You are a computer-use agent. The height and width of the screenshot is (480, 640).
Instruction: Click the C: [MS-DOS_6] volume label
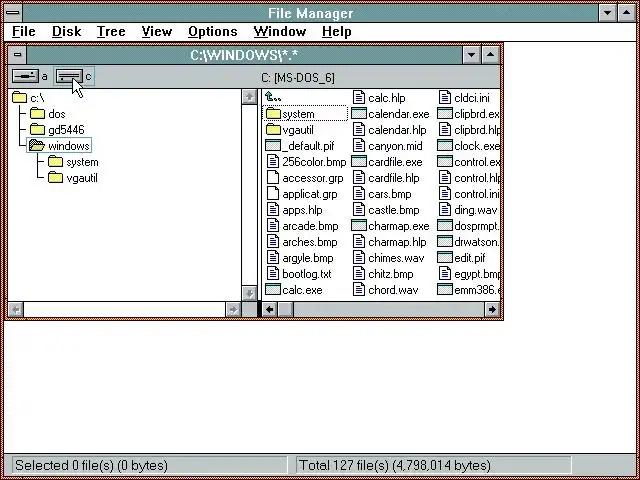pos(298,78)
